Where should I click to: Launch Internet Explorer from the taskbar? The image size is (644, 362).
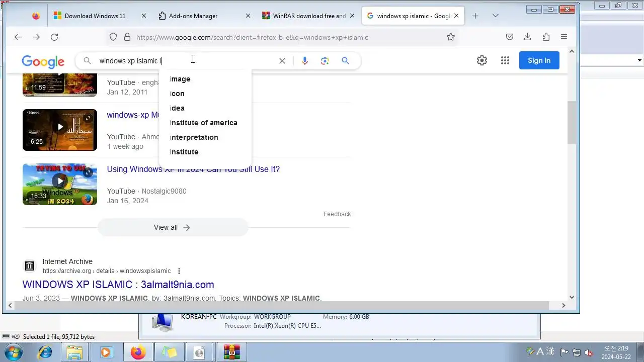click(45, 352)
